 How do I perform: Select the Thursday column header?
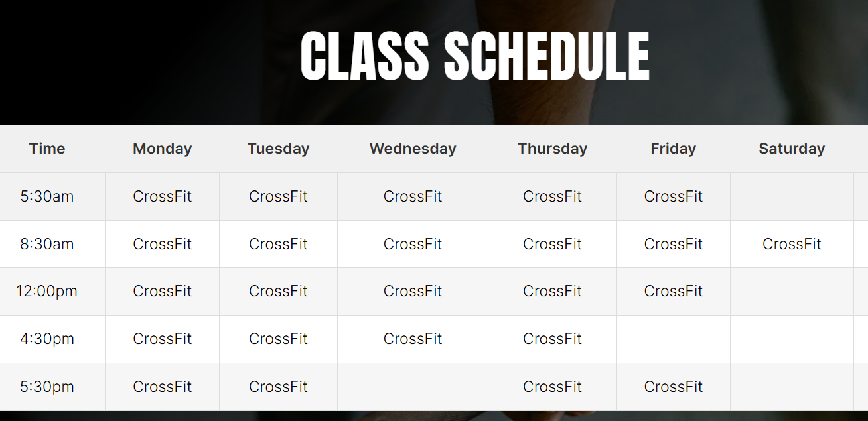552,149
